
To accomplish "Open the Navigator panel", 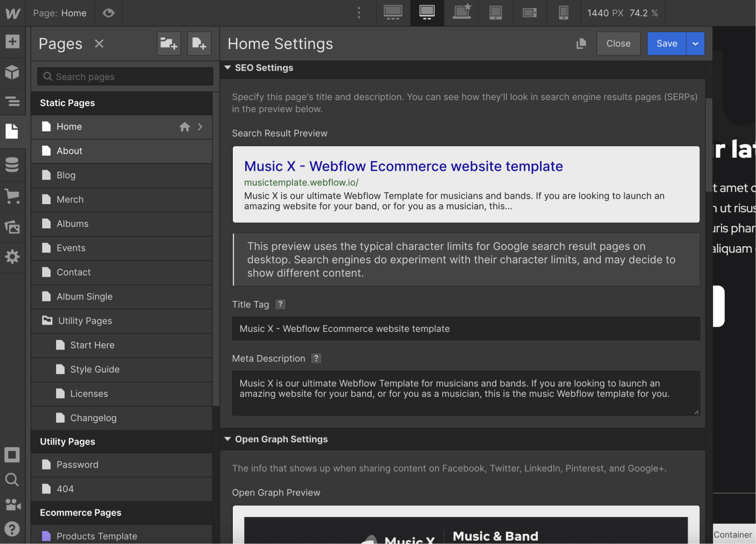I will [x=12, y=102].
